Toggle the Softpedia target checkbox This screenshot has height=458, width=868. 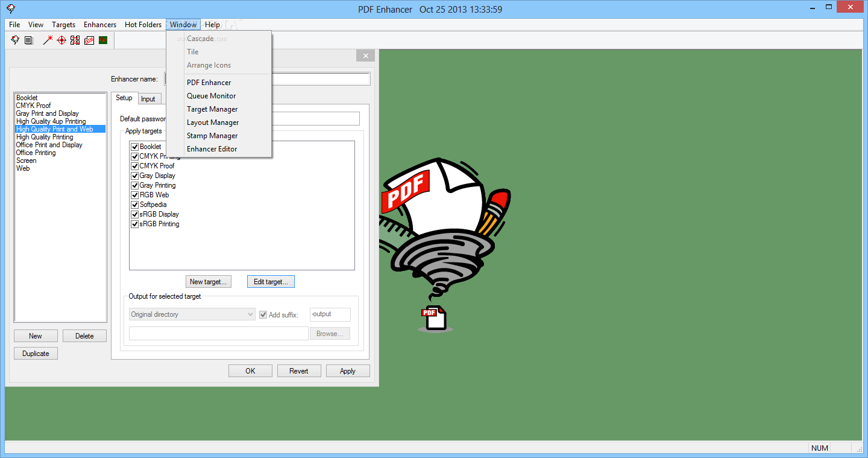[x=135, y=205]
